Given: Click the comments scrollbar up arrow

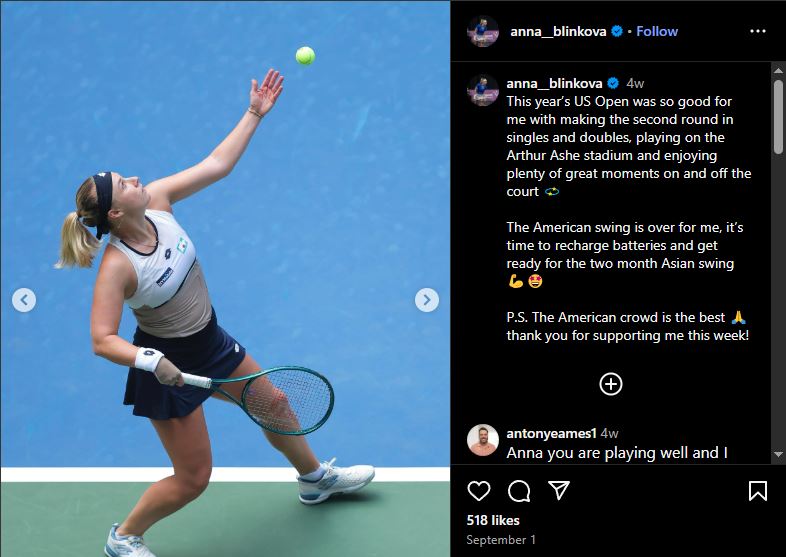Looking at the screenshot, I should tap(778, 70).
